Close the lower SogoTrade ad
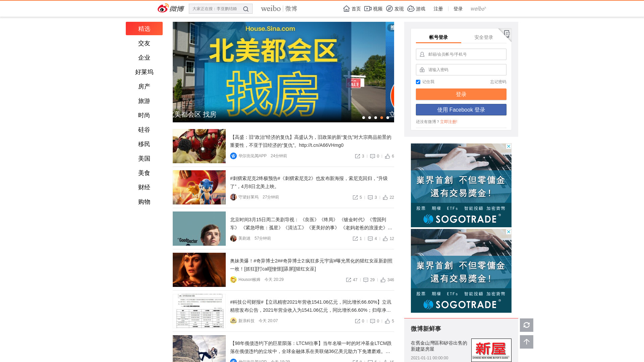This screenshot has height=362, width=644. [x=508, y=232]
